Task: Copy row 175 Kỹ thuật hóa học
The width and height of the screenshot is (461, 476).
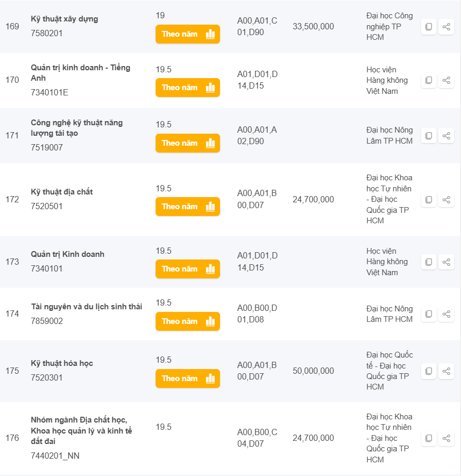Action: (x=429, y=371)
